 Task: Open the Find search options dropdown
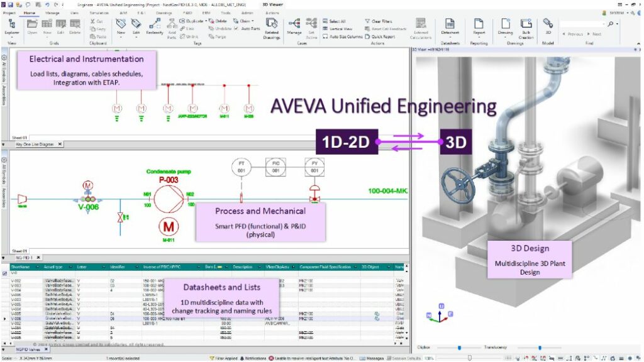tap(618, 24)
